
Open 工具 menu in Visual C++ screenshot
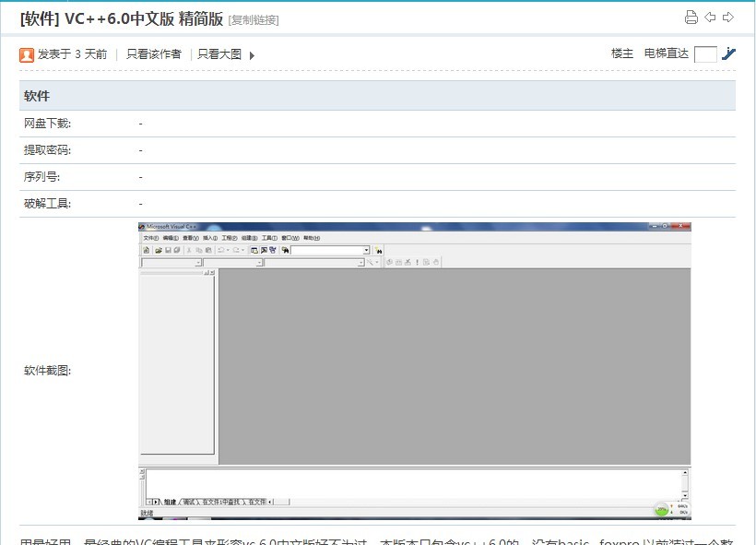click(x=269, y=238)
